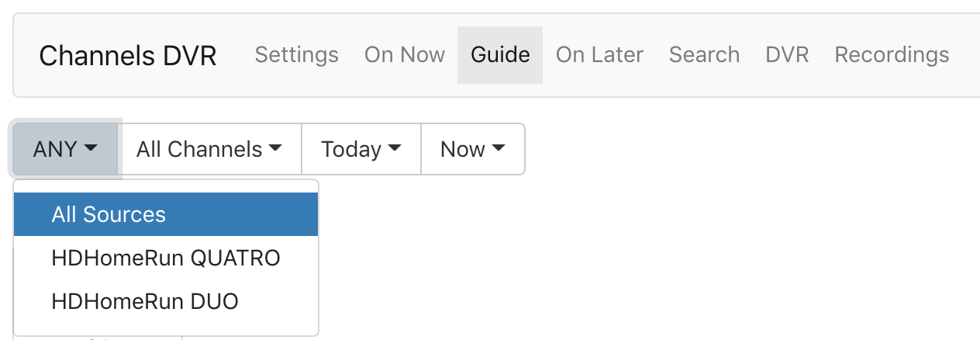Click the Channels DVR brand title
This screenshot has height=340, width=980.
tap(128, 56)
